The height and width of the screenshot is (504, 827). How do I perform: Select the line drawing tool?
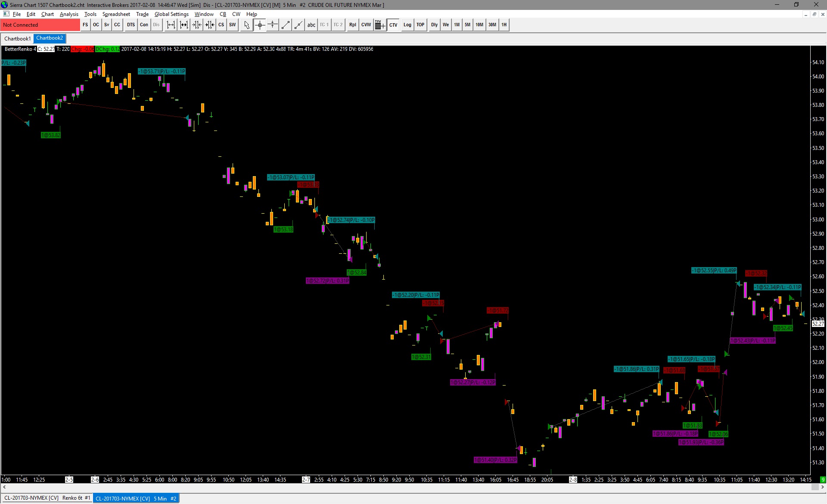click(x=285, y=25)
